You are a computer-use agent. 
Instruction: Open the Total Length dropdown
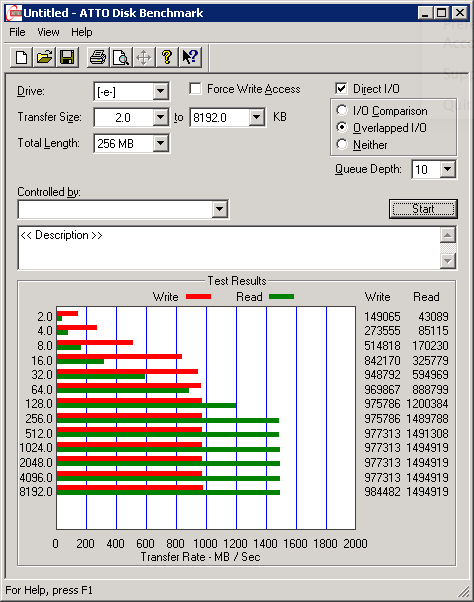point(160,144)
